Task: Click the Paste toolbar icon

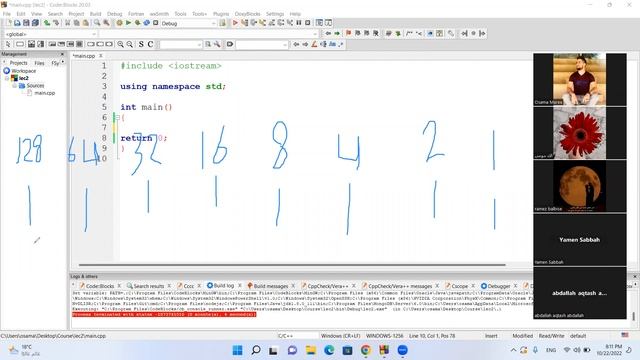Action: 86,23
